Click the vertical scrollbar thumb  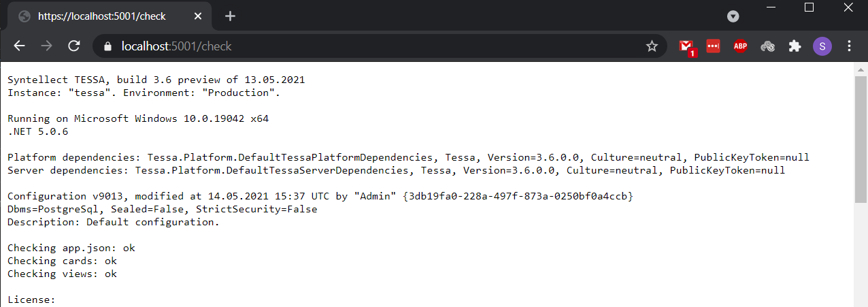[861, 136]
